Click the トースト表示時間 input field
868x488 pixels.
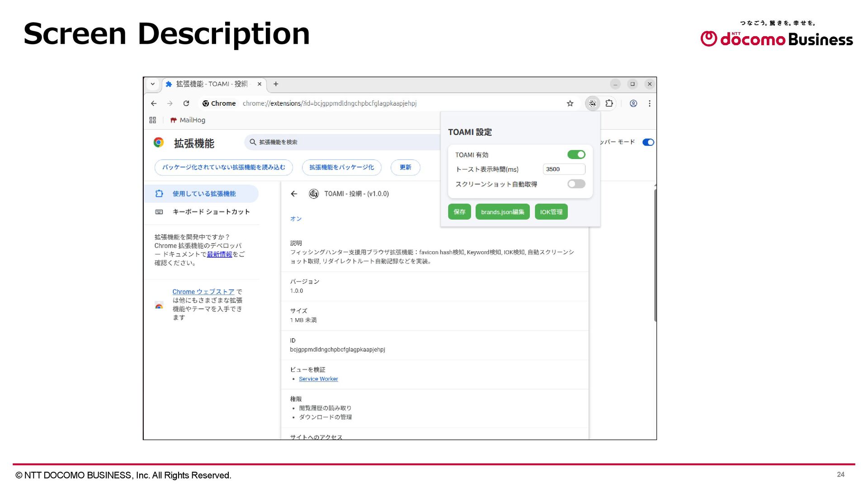pos(563,169)
